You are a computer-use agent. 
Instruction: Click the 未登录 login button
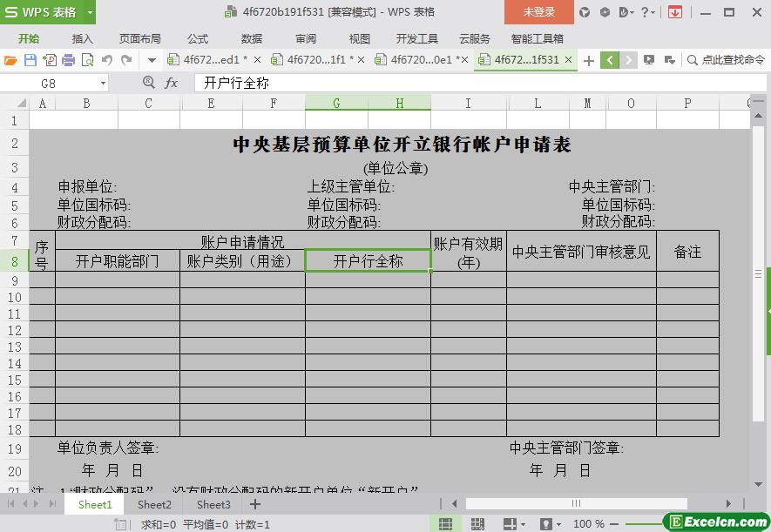538,12
